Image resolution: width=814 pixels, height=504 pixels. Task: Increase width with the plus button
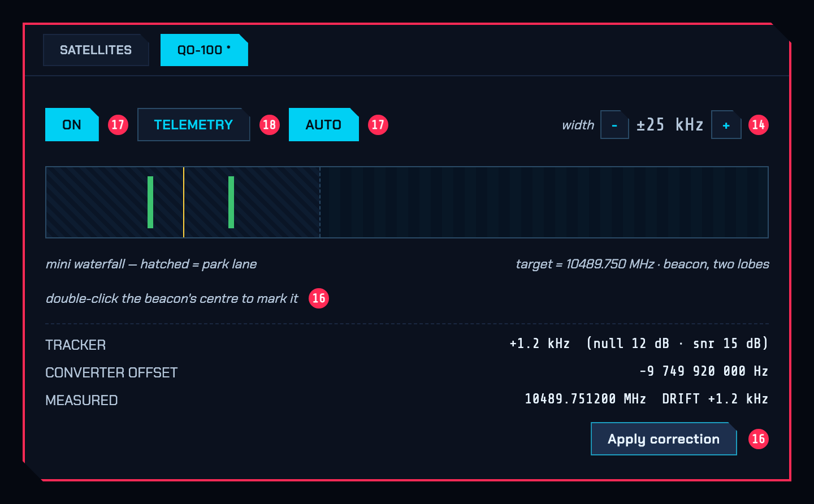(x=726, y=124)
